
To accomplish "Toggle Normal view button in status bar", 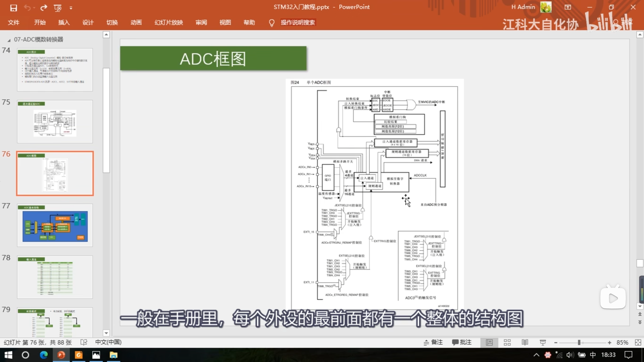I will [x=489, y=342].
